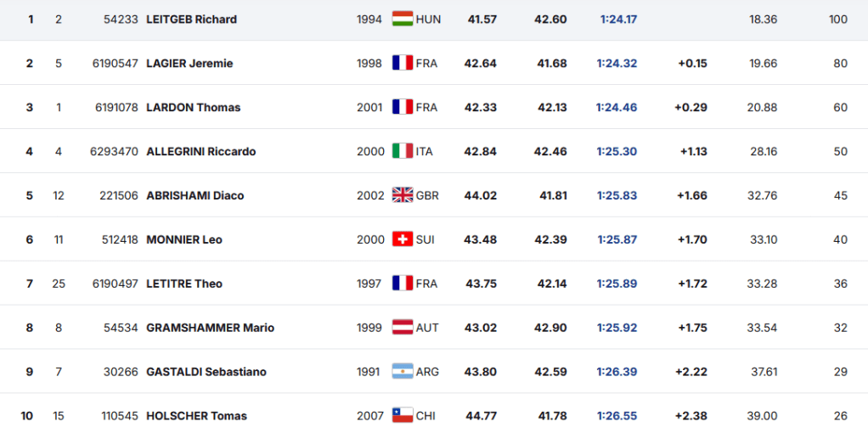
Task: Click MONNIER Leo's result row name
Action: pos(183,239)
